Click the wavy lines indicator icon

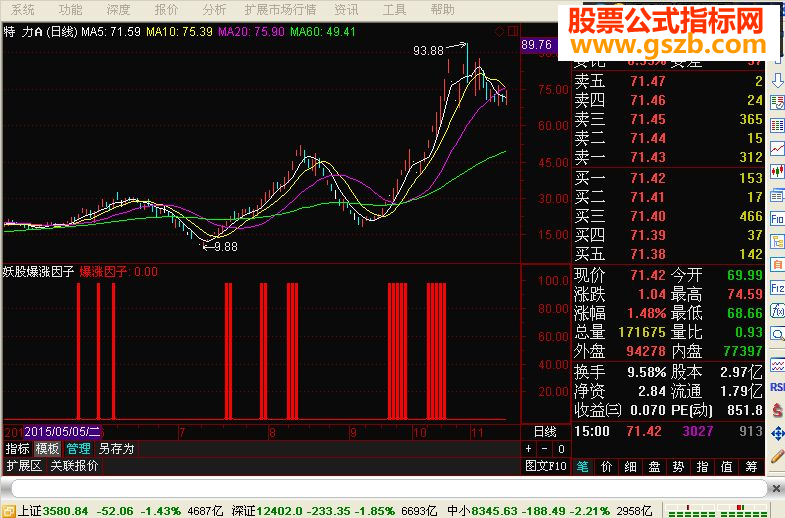pyautogui.click(x=777, y=365)
